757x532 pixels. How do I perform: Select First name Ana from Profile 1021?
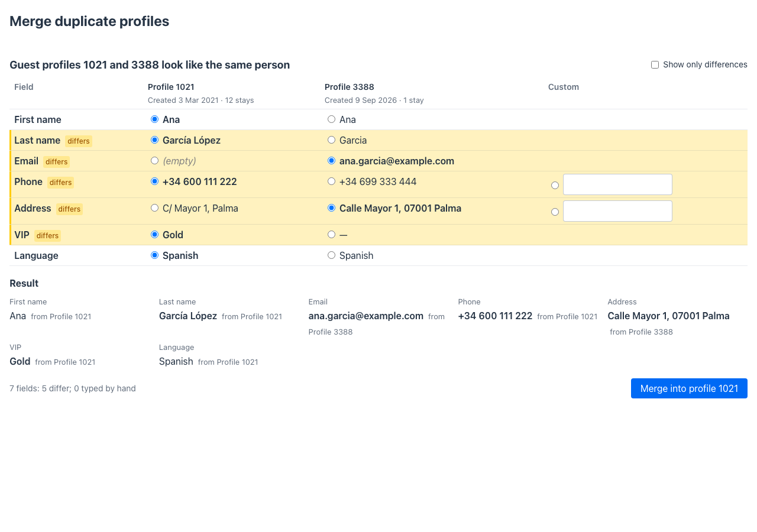click(155, 119)
